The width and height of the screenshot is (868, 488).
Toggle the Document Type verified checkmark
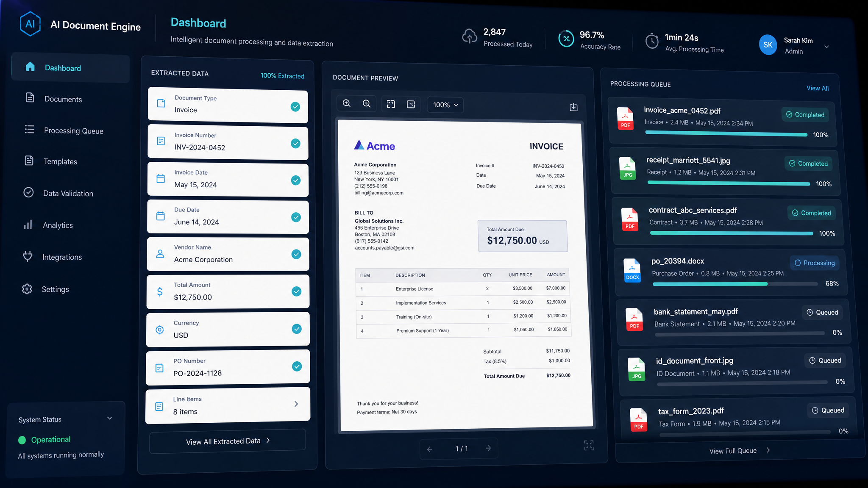[x=295, y=107]
